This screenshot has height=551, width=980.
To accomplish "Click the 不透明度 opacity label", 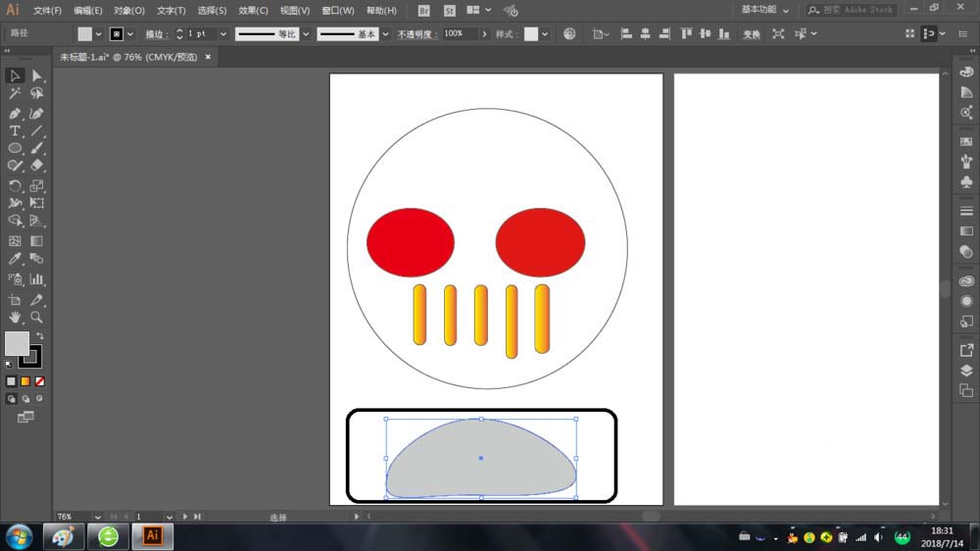I will (x=416, y=33).
